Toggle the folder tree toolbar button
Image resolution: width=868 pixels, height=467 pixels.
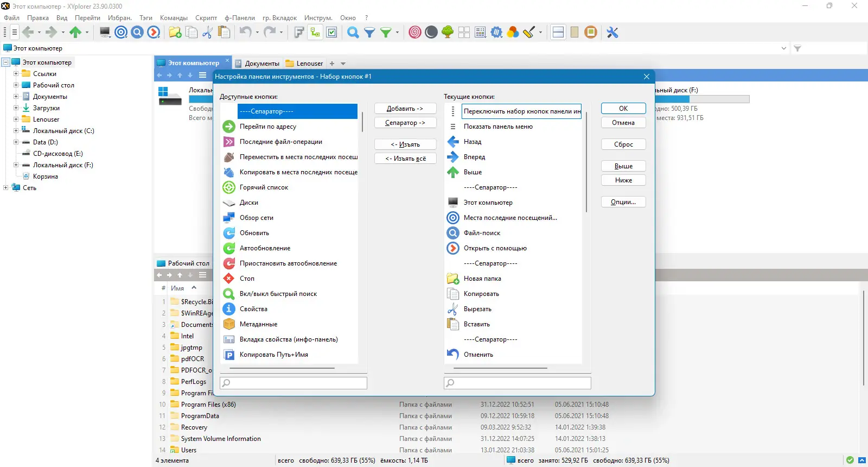(x=315, y=33)
